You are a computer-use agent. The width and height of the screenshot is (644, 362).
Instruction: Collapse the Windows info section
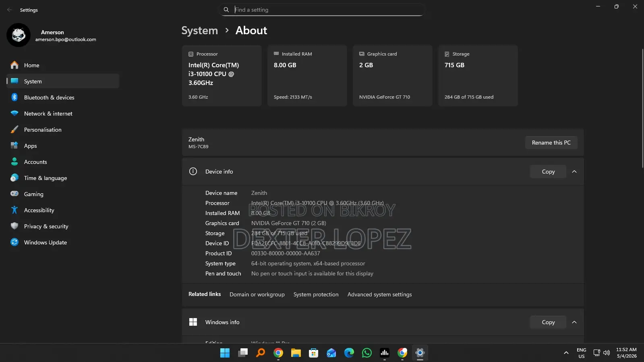click(574, 322)
